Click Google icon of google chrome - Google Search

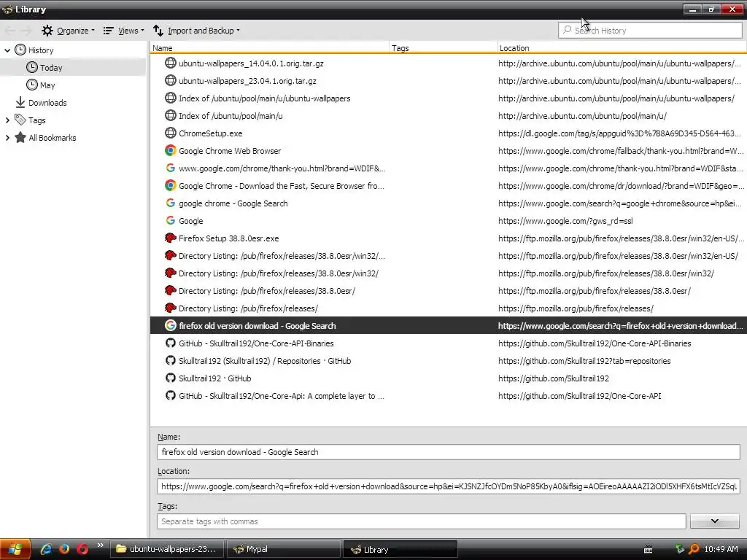pos(170,203)
